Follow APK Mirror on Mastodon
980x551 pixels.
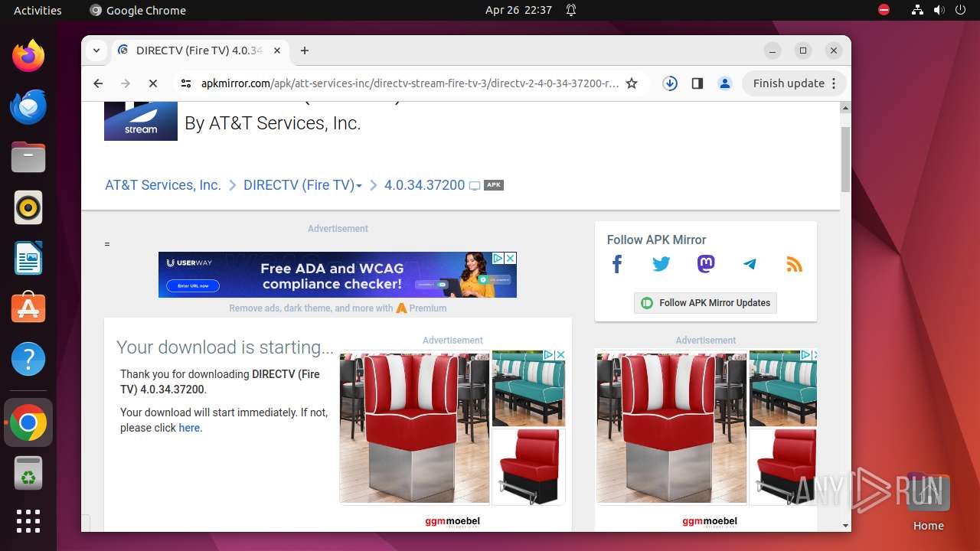click(706, 265)
